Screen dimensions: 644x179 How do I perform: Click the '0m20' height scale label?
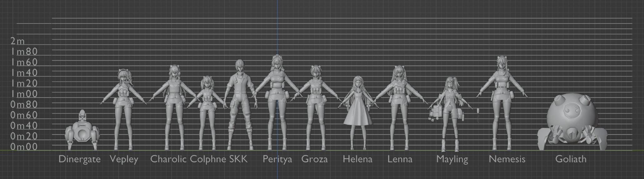(24, 136)
